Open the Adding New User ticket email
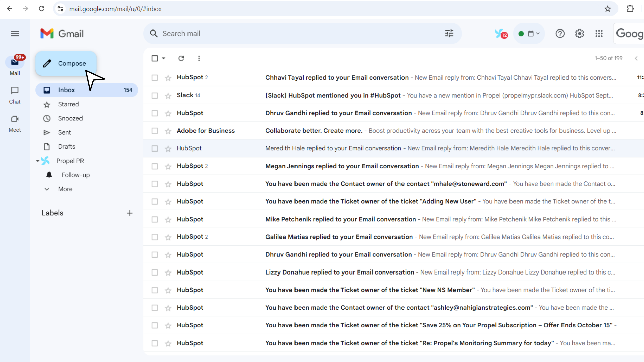Image resolution: width=644 pixels, height=362 pixels. point(393,201)
